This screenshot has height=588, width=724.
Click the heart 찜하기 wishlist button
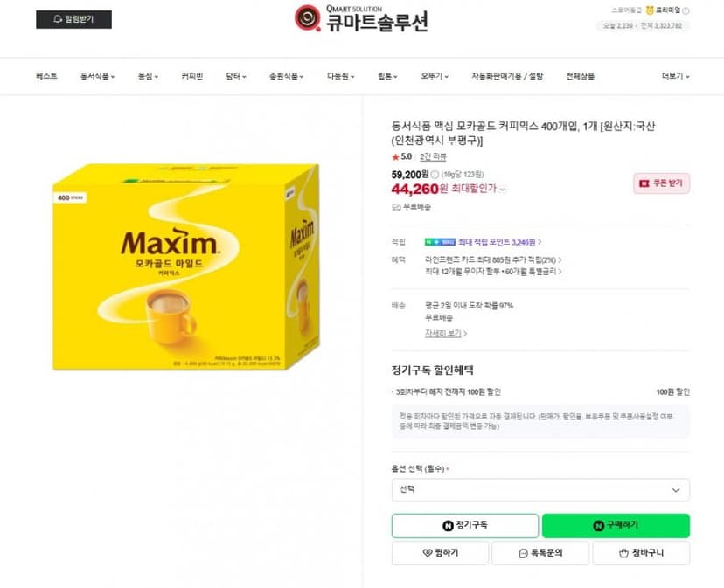[440, 553]
